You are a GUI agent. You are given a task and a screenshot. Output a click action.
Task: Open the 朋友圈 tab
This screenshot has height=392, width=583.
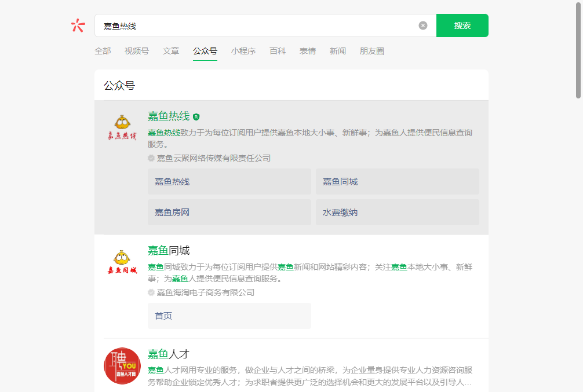(x=372, y=52)
